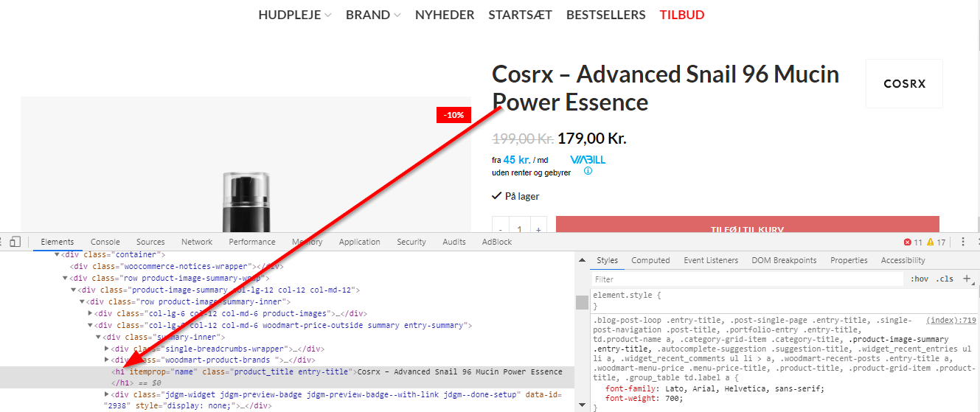Click the ViaBill logo
The width and height of the screenshot is (980, 412).
pyautogui.click(x=587, y=159)
